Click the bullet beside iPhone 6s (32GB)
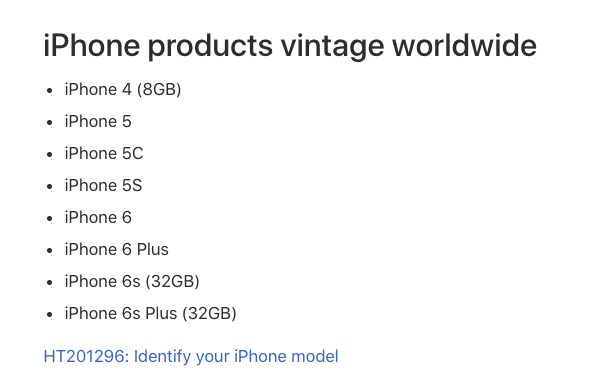This screenshot has height=392, width=614. pyautogui.click(x=49, y=283)
